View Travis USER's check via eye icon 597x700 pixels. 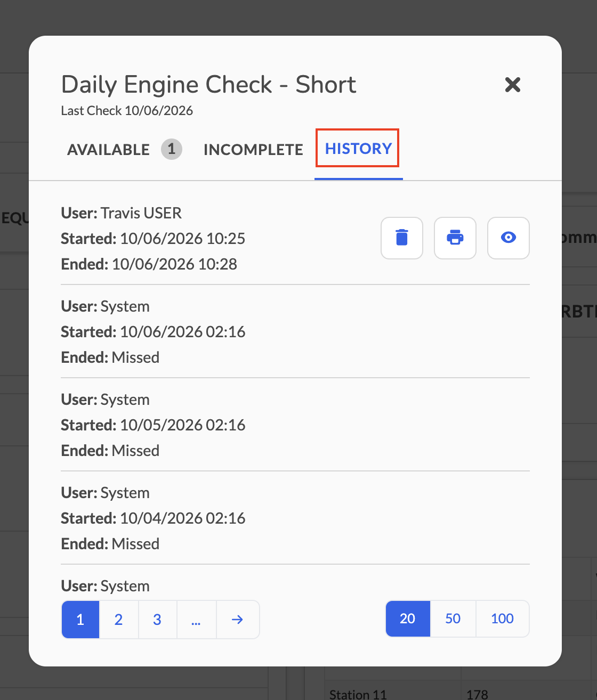tap(509, 238)
